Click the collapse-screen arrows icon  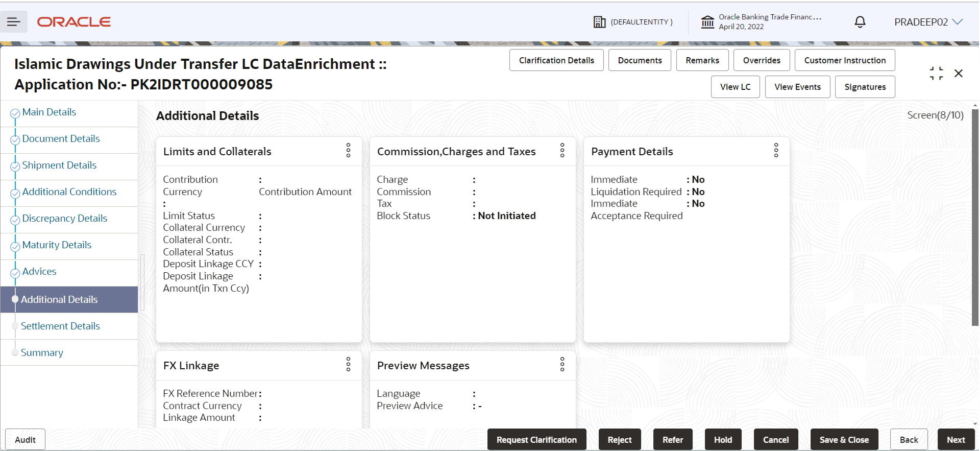(936, 74)
